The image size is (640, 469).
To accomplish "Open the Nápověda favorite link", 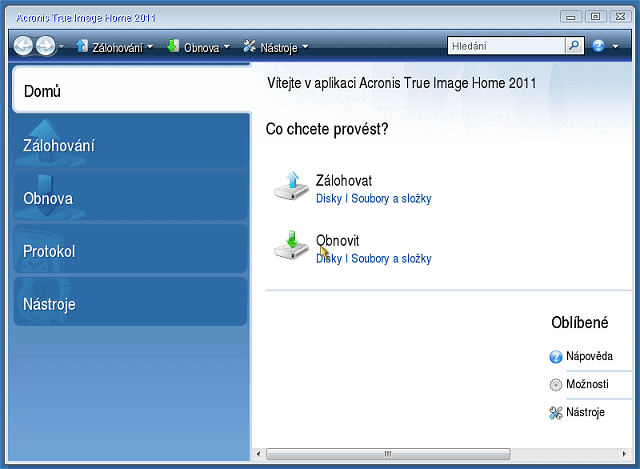I will 589,356.
